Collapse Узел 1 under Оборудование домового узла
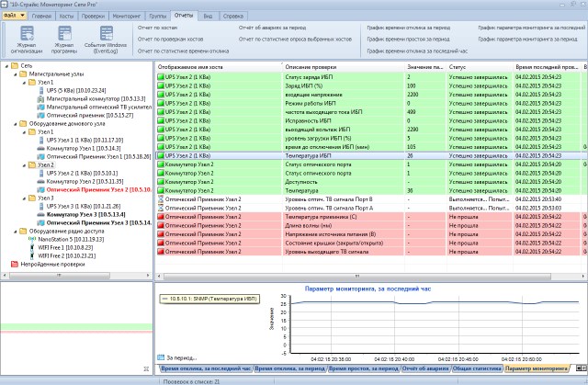The width and height of the screenshot is (588, 385). click(x=25, y=132)
